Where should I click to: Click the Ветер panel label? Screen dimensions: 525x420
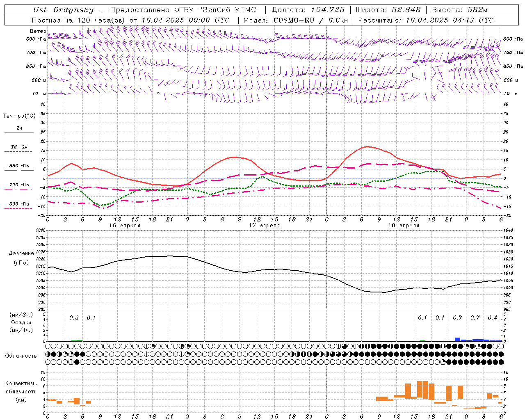pos(38,31)
